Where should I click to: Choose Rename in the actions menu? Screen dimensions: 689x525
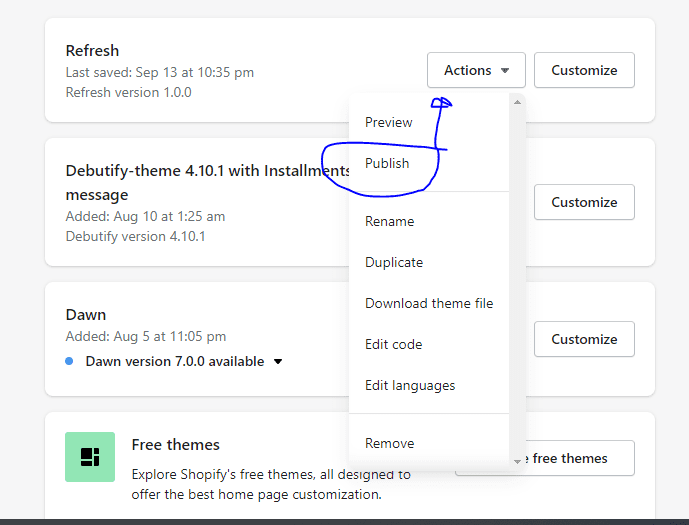tap(389, 221)
